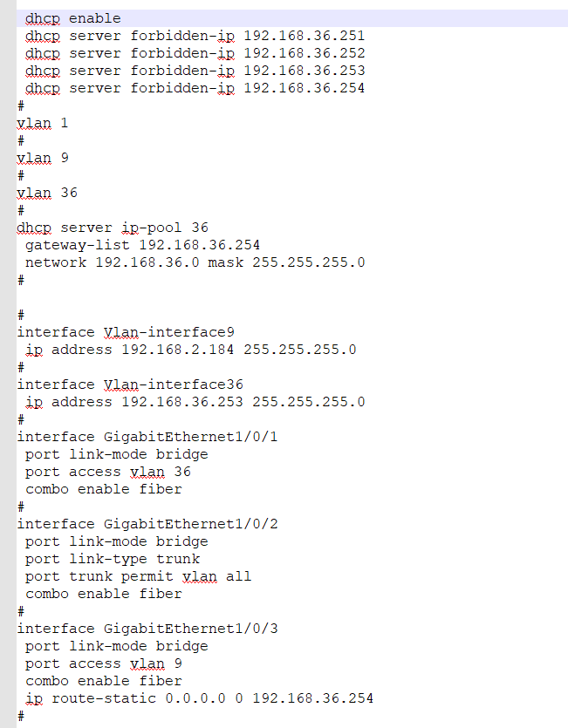Click the "port trunk permit vlan all" line
The image size is (568, 728).
[138, 576]
